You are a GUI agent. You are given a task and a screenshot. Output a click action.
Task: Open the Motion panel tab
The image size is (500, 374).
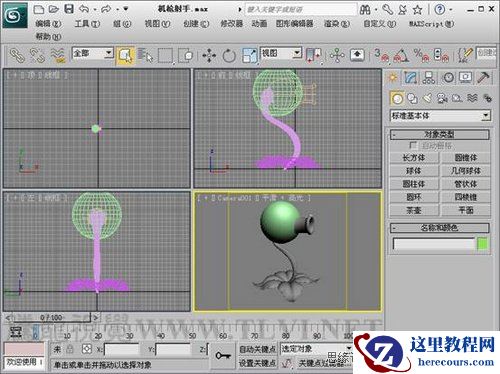click(448, 78)
